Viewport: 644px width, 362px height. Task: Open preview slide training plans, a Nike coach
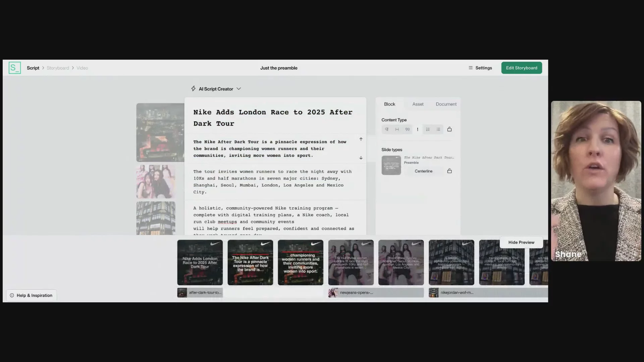click(x=502, y=262)
